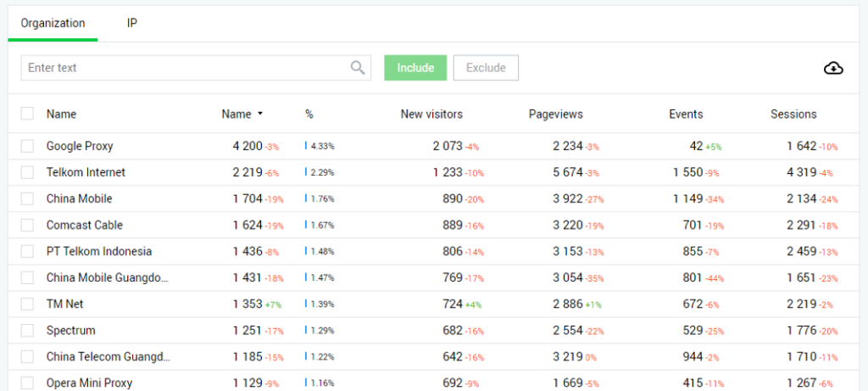The image size is (868, 391).
Task: Click PT Telkom Indonesia's 1 436 value
Action: pos(248,251)
